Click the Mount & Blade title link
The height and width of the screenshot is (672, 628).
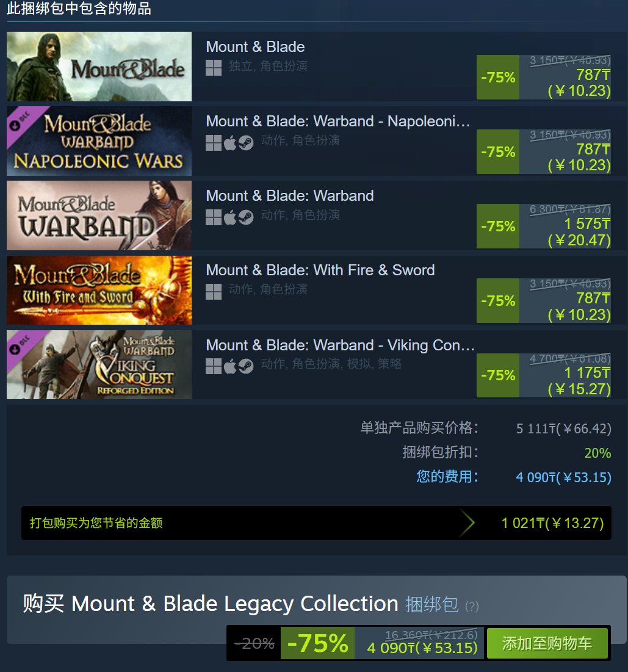(x=256, y=46)
